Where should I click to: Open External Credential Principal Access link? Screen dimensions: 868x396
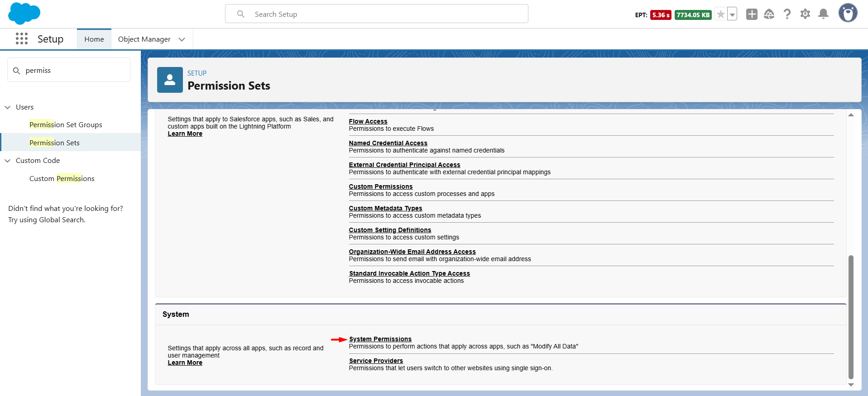point(404,165)
